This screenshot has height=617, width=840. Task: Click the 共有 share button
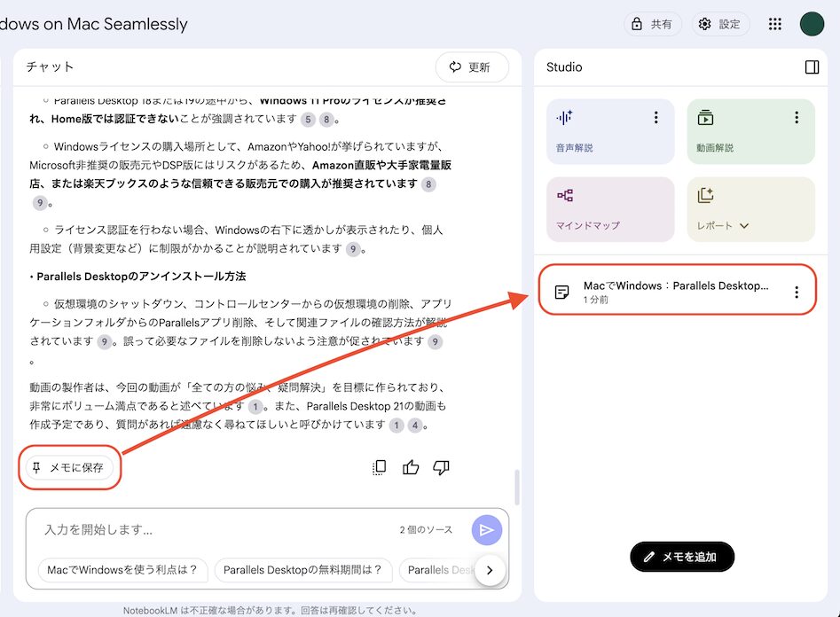tap(653, 24)
